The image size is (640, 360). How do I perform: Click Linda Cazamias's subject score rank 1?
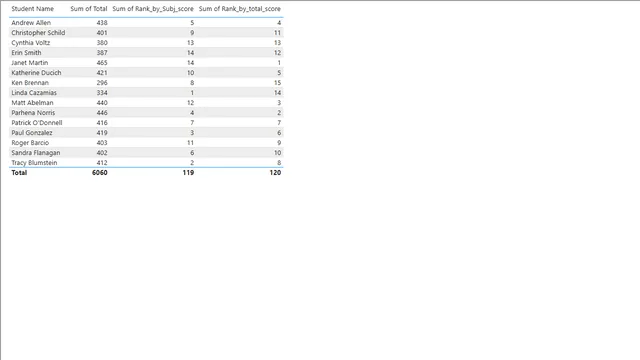pyautogui.click(x=192, y=93)
